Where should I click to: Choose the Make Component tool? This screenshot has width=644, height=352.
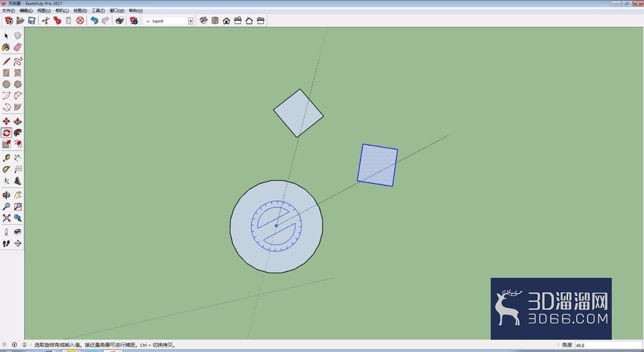[17, 36]
